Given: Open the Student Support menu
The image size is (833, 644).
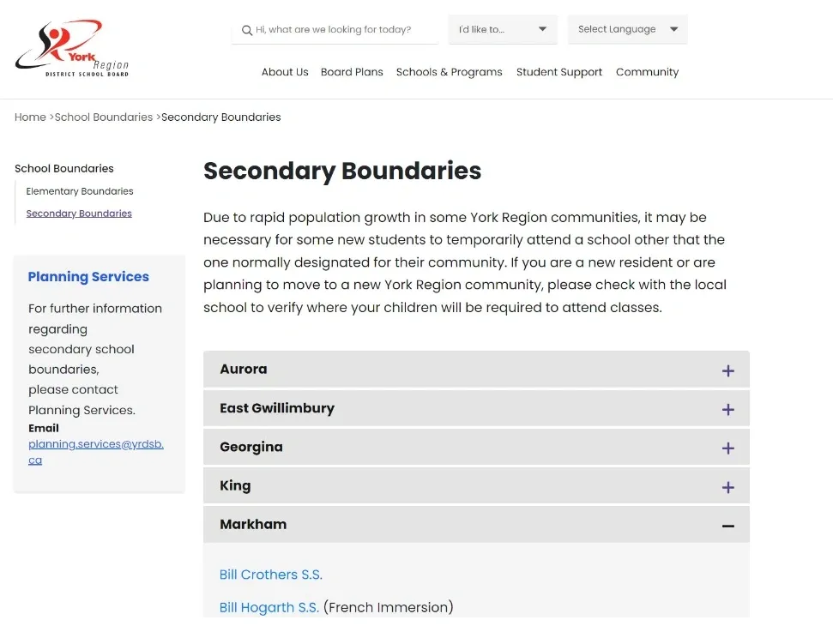Looking at the screenshot, I should (x=559, y=72).
